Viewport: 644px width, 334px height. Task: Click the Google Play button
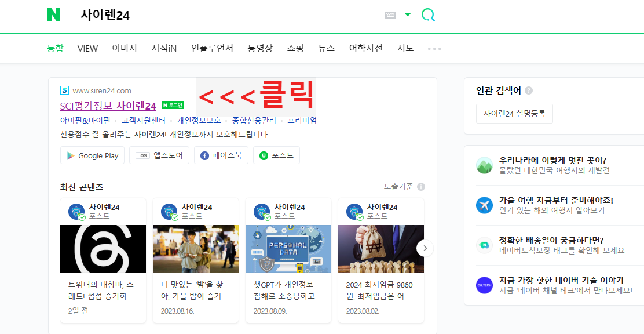[93, 155]
